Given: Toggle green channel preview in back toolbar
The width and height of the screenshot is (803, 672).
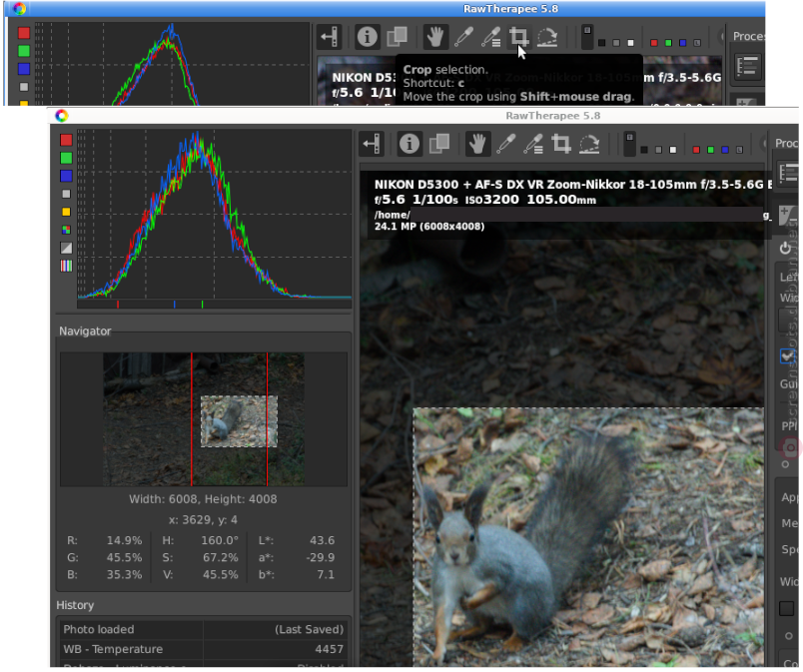Looking at the screenshot, I should (668, 43).
